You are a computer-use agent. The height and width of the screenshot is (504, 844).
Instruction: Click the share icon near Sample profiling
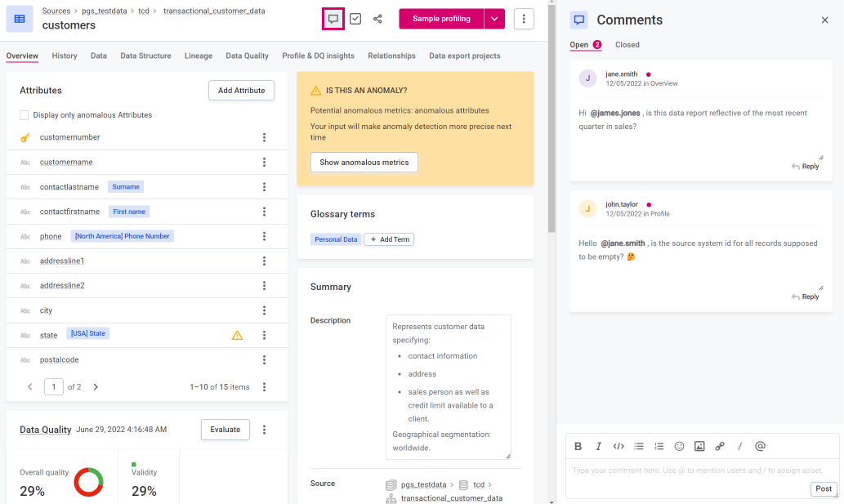(x=377, y=18)
